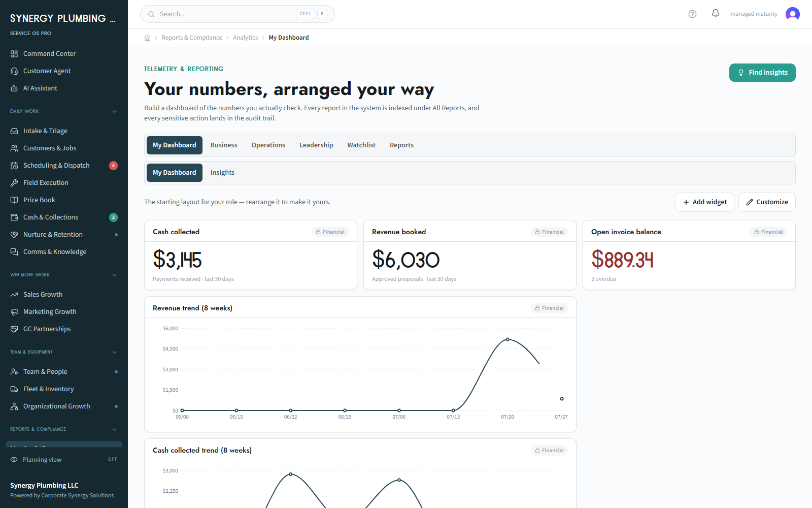This screenshot has width=812, height=508.
Task: Click the "2 overdue" text
Action: (x=604, y=279)
